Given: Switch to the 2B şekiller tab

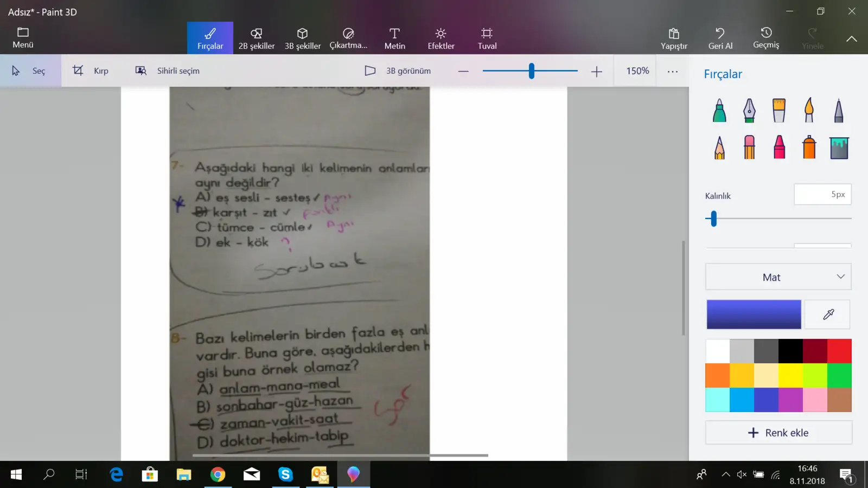Looking at the screenshot, I should (257, 38).
